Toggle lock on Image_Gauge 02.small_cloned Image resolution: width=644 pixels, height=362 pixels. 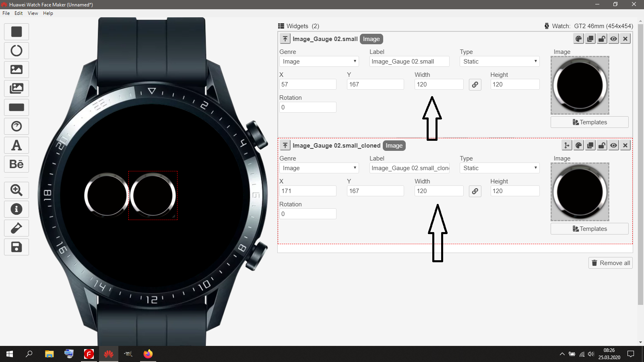tap(602, 145)
